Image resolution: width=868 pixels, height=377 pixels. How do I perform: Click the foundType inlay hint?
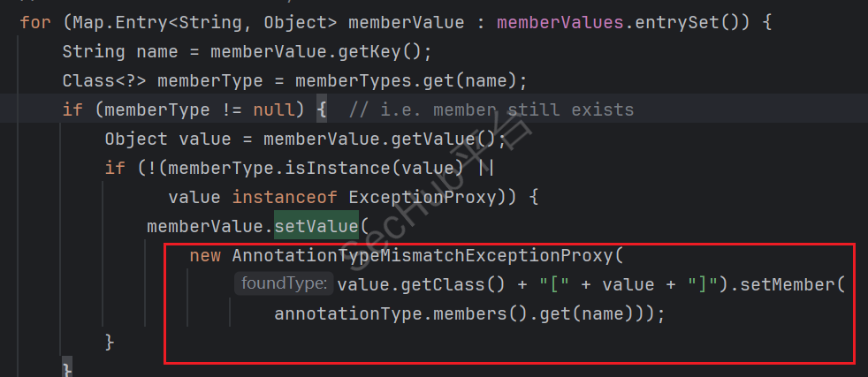click(x=282, y=284)
